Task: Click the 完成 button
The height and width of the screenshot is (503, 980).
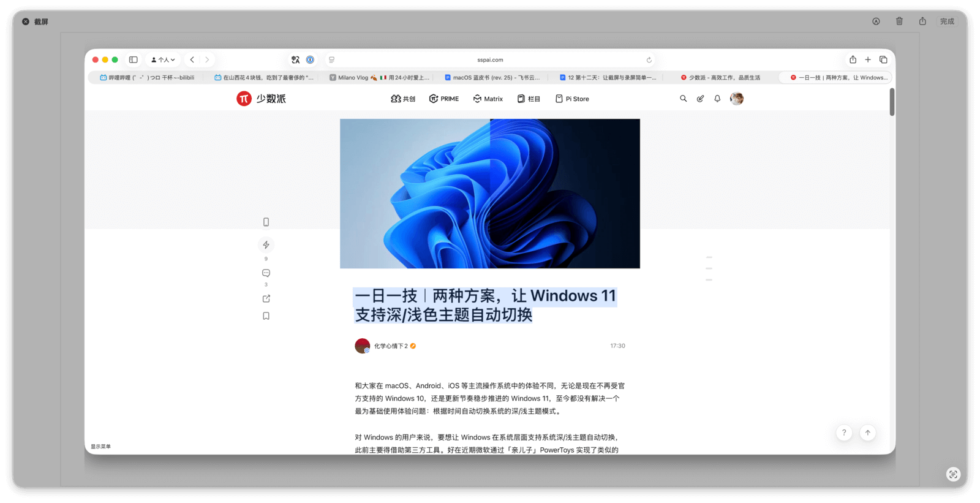Action: point(947,21)
